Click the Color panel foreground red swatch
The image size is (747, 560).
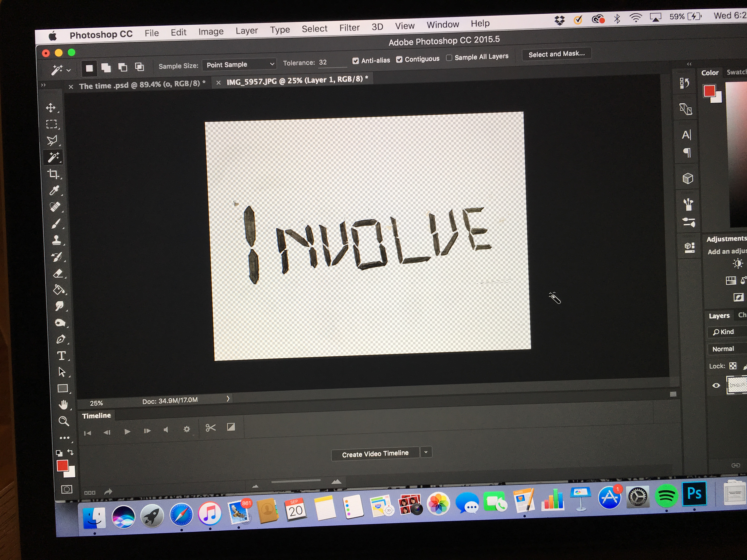709,91
